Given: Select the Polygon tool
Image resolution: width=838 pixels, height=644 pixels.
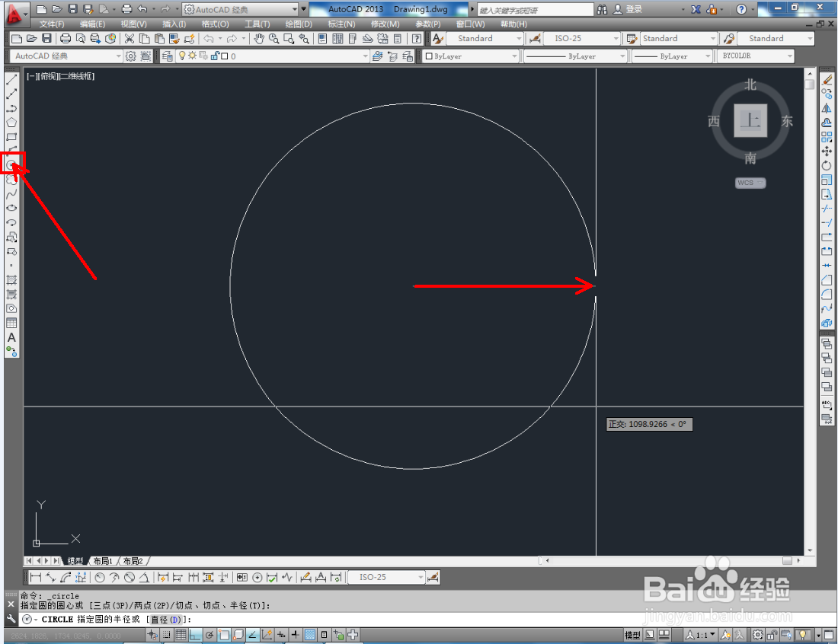Looking at the screenshot, I should pyautogui.click(x=11, y=123).
